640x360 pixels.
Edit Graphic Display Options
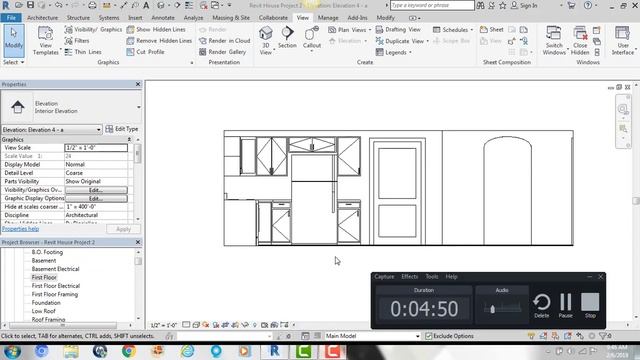pyautogui.click(x=96, y=198)
